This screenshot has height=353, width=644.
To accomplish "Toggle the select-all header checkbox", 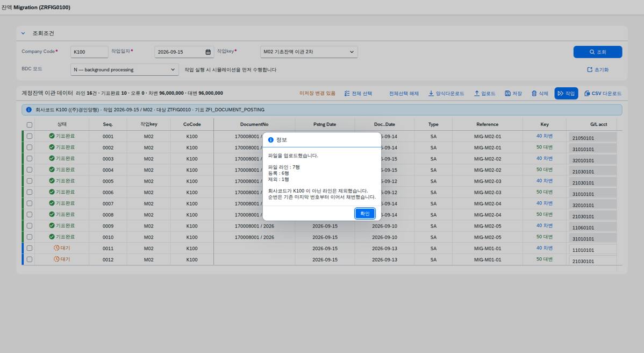I will pos(30,124).
